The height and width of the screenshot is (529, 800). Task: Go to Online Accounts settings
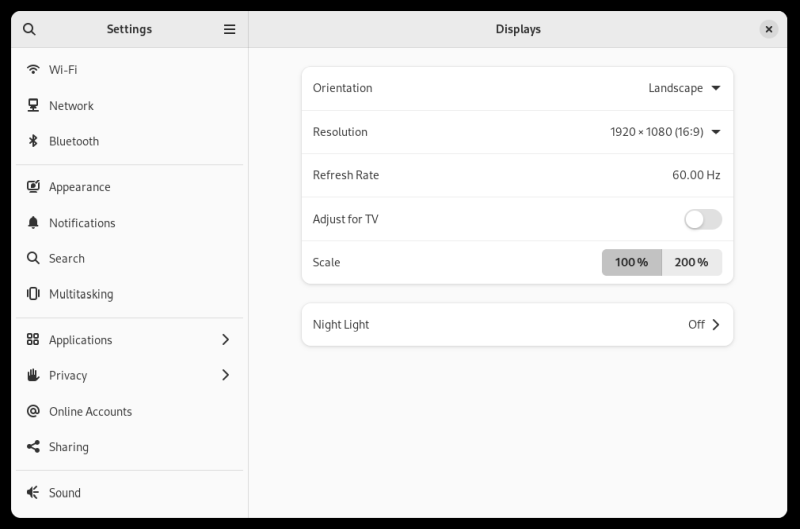tap(90, 411)
